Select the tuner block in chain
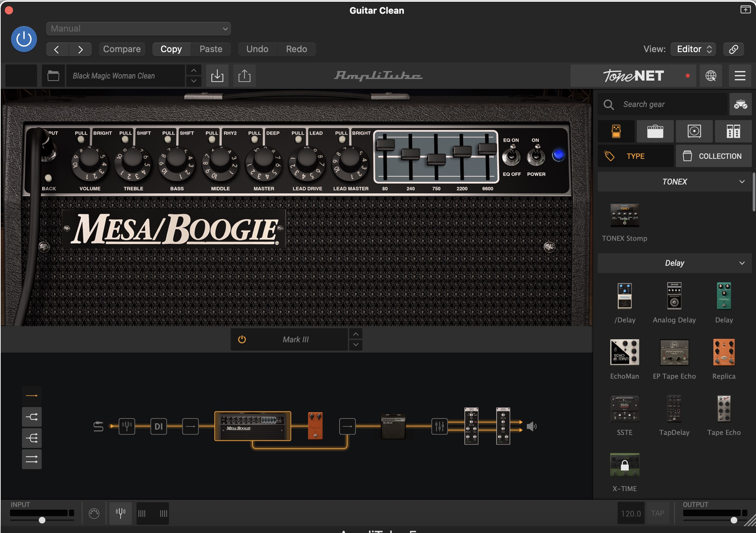 pos(127,426)
